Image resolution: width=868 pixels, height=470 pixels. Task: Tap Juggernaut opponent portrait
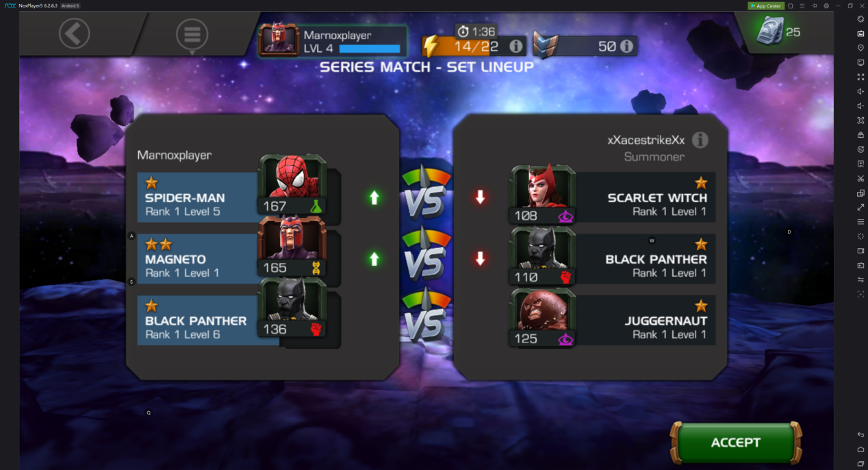[x=543, y=318]
